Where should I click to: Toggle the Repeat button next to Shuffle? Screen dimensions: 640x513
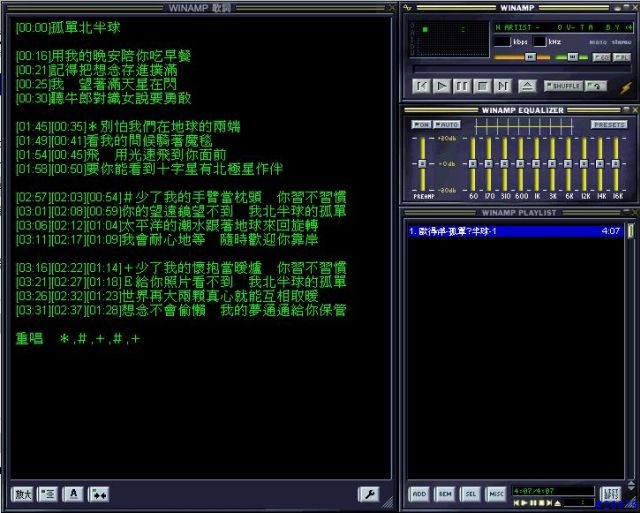(596, 86)
